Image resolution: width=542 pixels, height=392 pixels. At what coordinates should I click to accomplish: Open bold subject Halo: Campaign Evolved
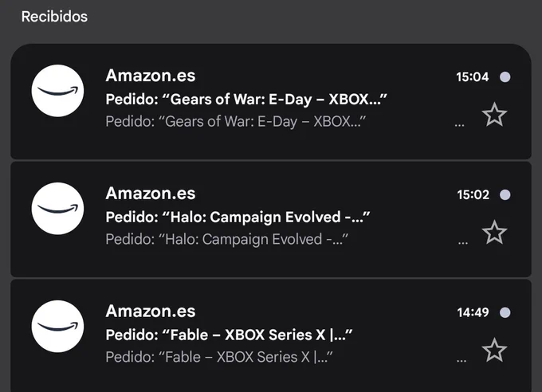(238, 218)
